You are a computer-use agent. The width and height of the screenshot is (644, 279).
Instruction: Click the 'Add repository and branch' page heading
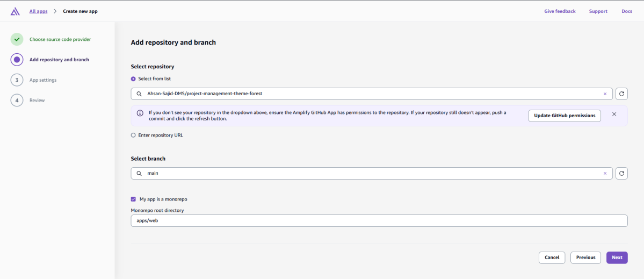(173, 42)
